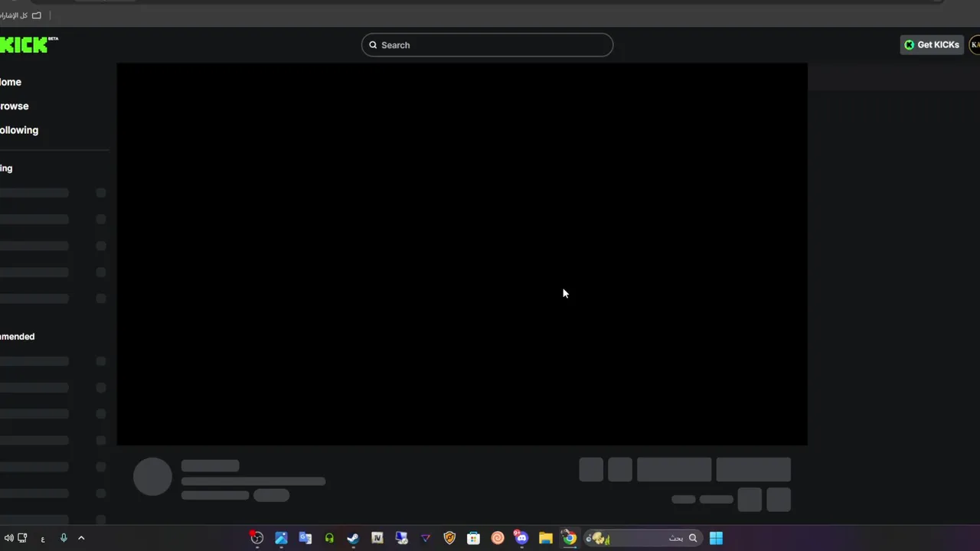980x551 pixels.
Task: Show hidden system tray icons
Action: coord(81,538)
